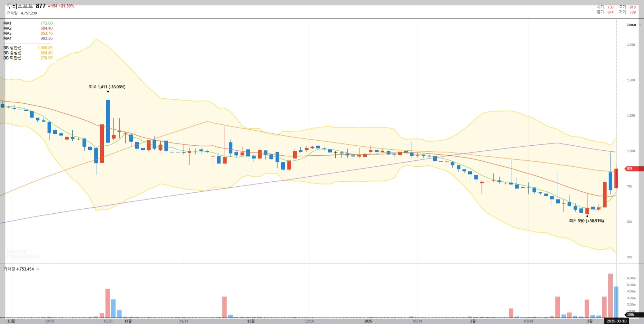This screenshot has height=324, width=644.
Task: Click the 3월 label on the time axis
Action: 590,321
